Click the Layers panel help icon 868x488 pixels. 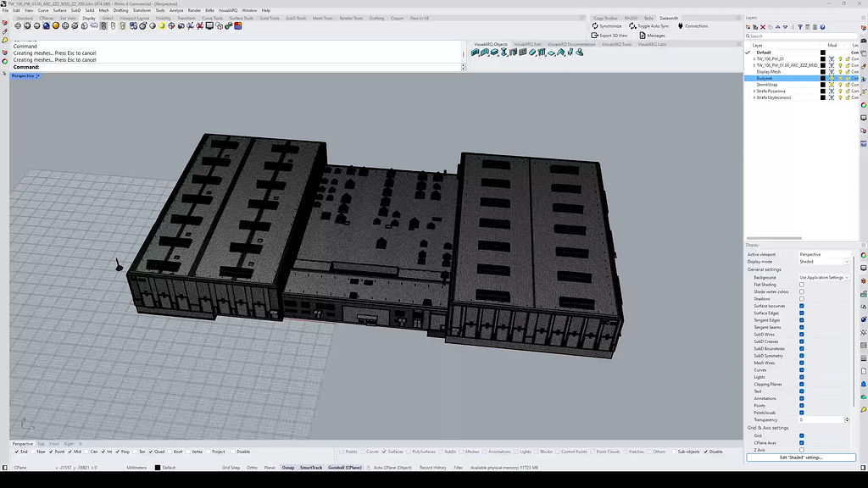tap(821, 27)
